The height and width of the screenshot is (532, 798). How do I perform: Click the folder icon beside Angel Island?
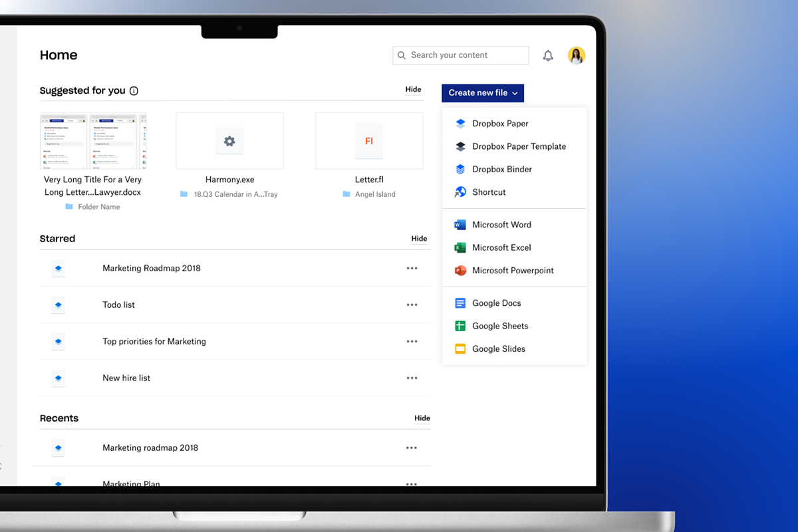click(x=346, y=194)
